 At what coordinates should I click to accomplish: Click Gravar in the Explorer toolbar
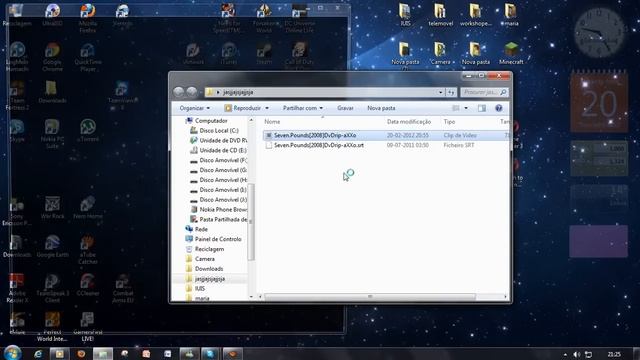pos(345,108)
